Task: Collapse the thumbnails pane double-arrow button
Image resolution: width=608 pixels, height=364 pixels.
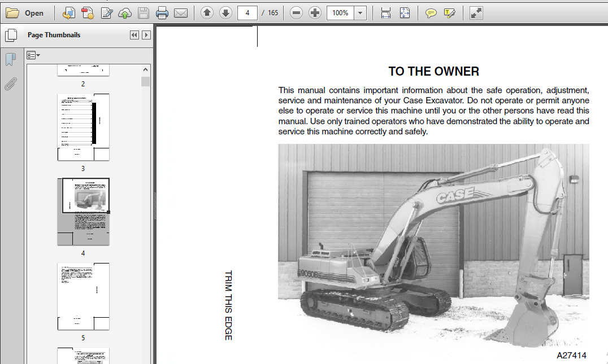Action: click(134, 35)
